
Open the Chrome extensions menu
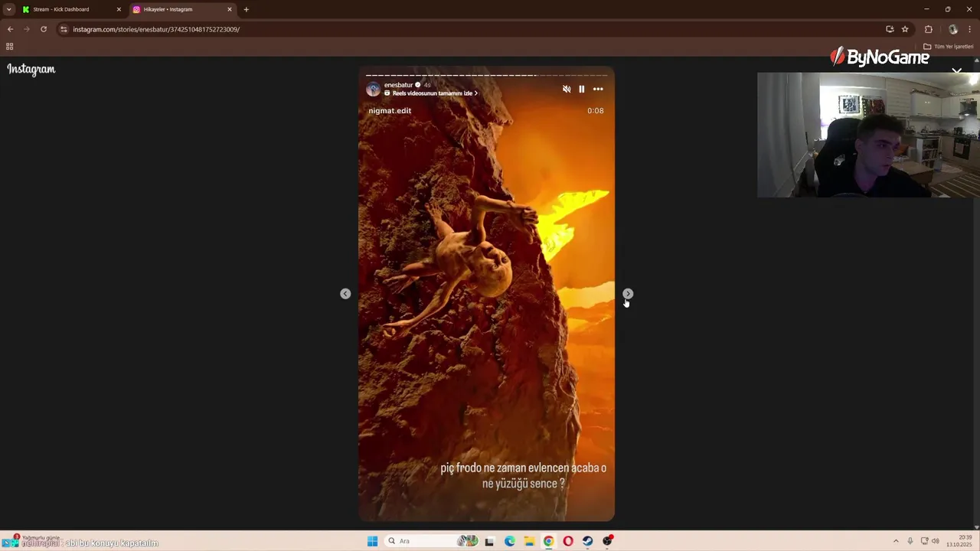point(929,29)
